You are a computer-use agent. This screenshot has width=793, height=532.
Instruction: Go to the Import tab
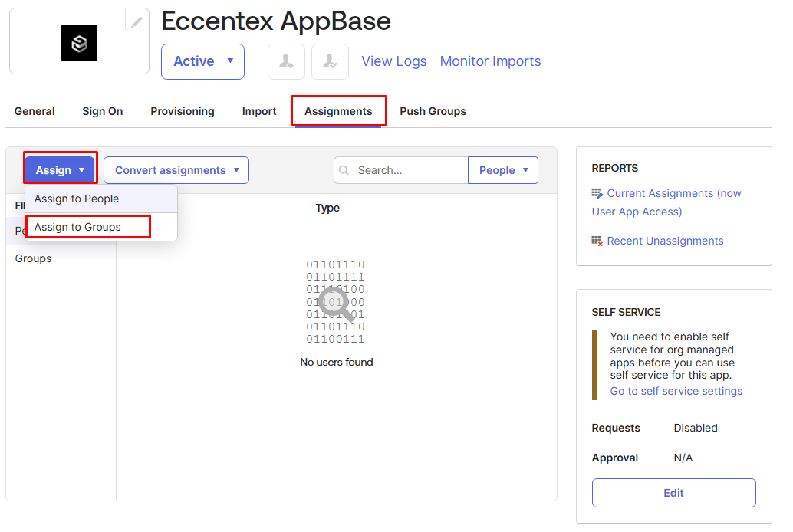(259, 111)
